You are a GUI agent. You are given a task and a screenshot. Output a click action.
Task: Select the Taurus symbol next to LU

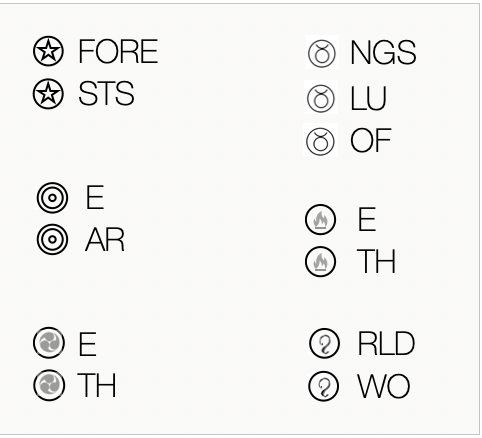(x=321, y=99)
